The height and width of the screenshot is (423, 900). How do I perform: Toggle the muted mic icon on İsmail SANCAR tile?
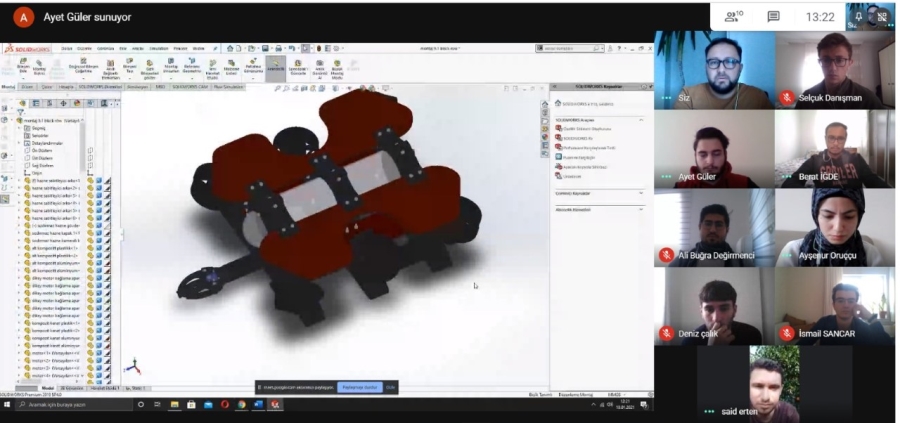[787, 333]
